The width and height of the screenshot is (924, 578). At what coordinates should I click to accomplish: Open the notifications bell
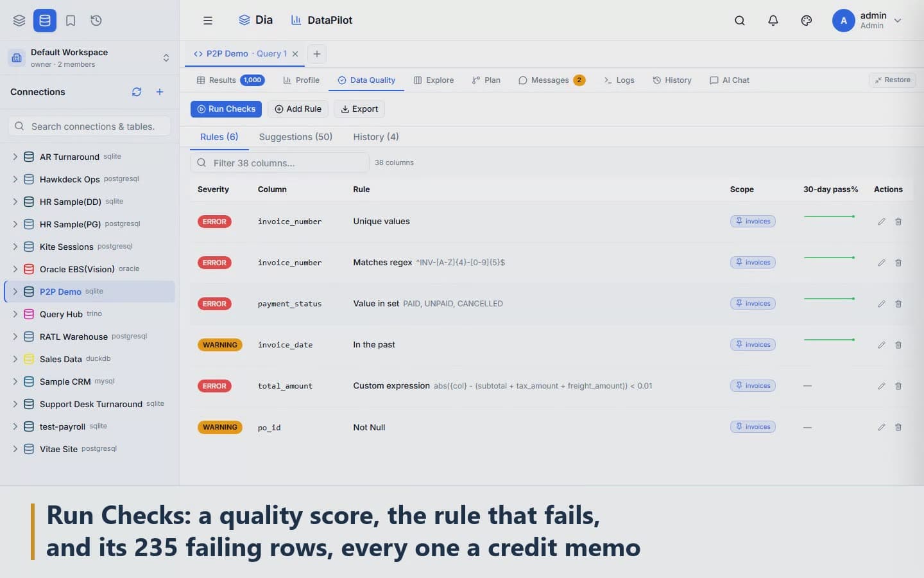(773, 21)
